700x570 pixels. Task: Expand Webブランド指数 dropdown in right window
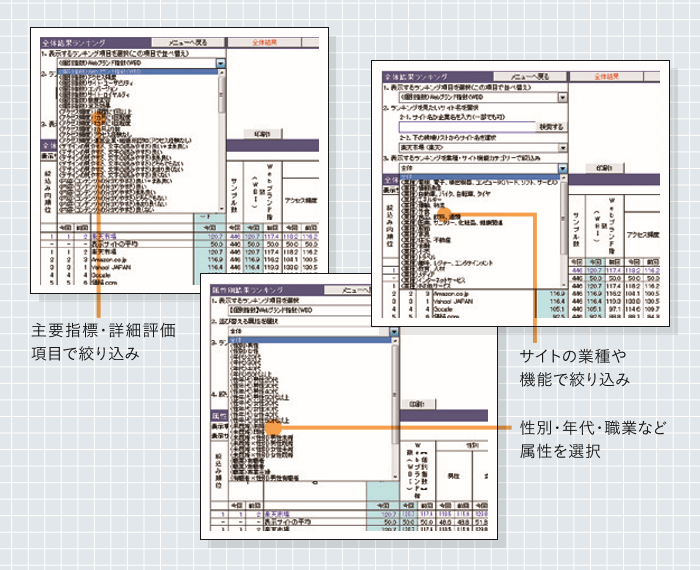click(562, 97)
